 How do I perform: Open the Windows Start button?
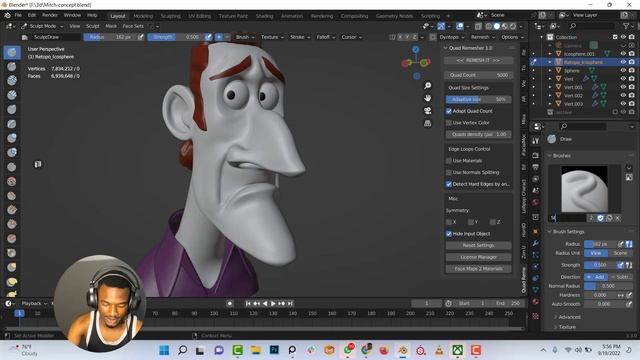(164, 350)
